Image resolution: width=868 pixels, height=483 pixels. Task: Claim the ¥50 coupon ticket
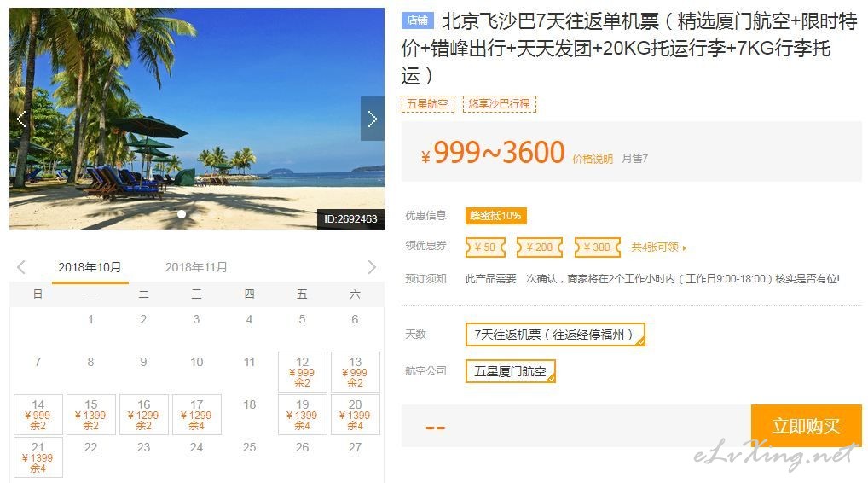tap(485, 247)
